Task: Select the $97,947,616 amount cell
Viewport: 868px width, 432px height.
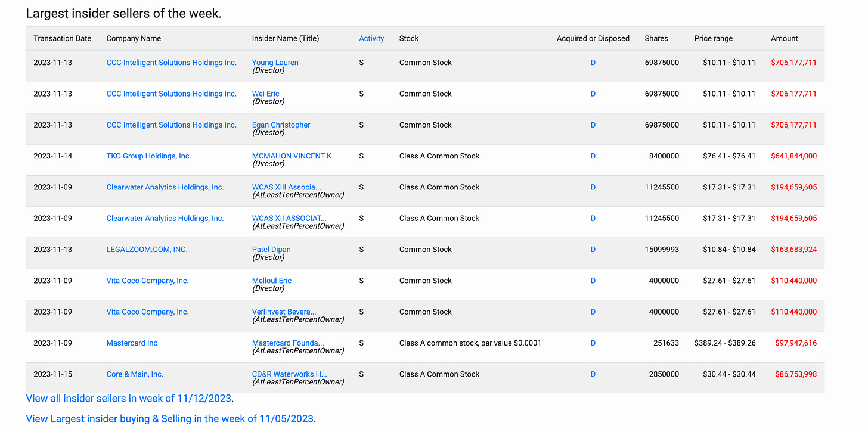Action: 796,343
